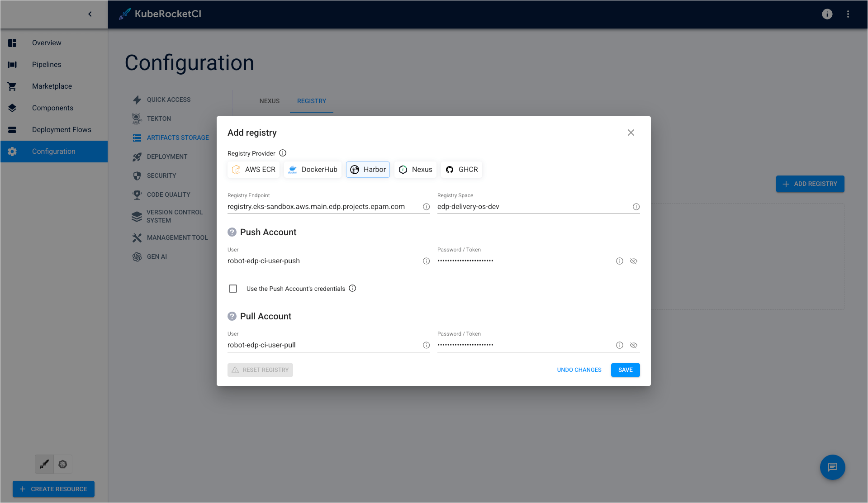Click the Add Registry button
This screenshot has height=503, width=868.
coord(810,184)
